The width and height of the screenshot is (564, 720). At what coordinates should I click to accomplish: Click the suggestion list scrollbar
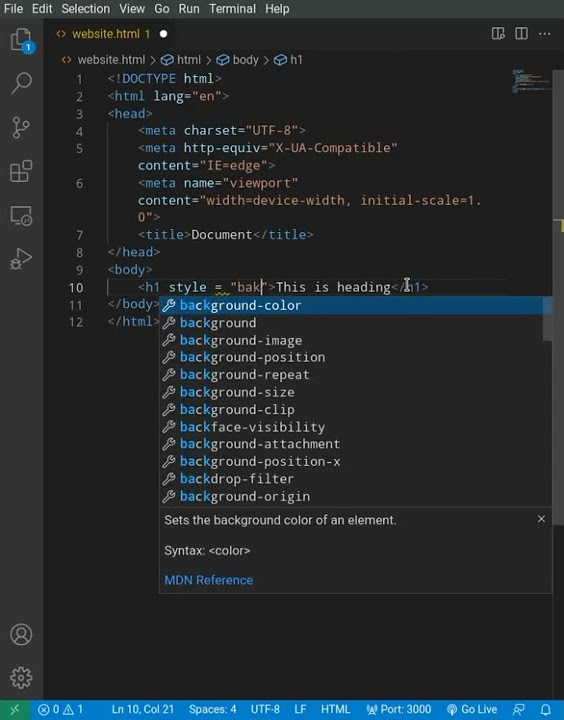tap(547, 319)
